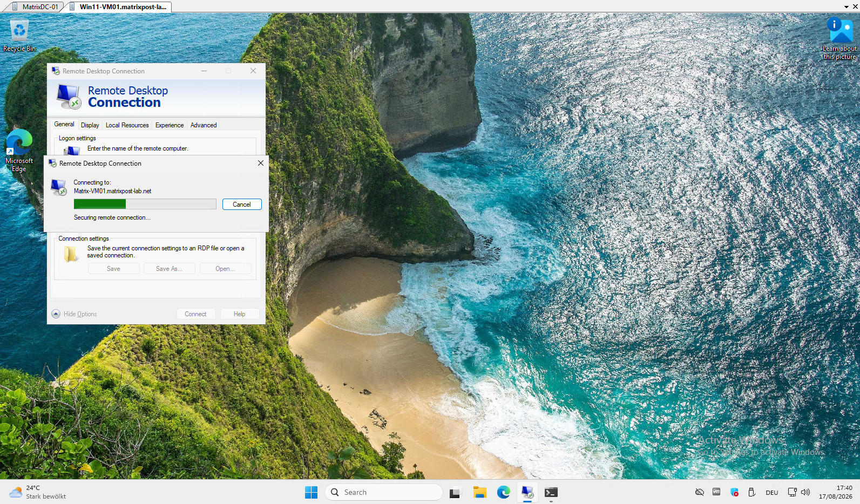Open the Advanced tab

[204, 125]
